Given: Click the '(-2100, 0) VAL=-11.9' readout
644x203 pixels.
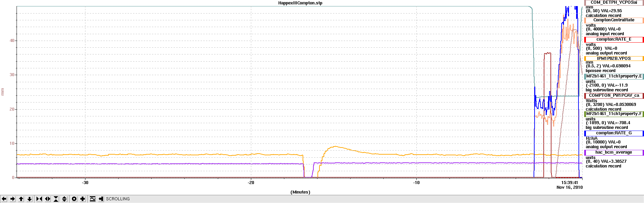Looking at the screenshot, I should pos(607,85).
